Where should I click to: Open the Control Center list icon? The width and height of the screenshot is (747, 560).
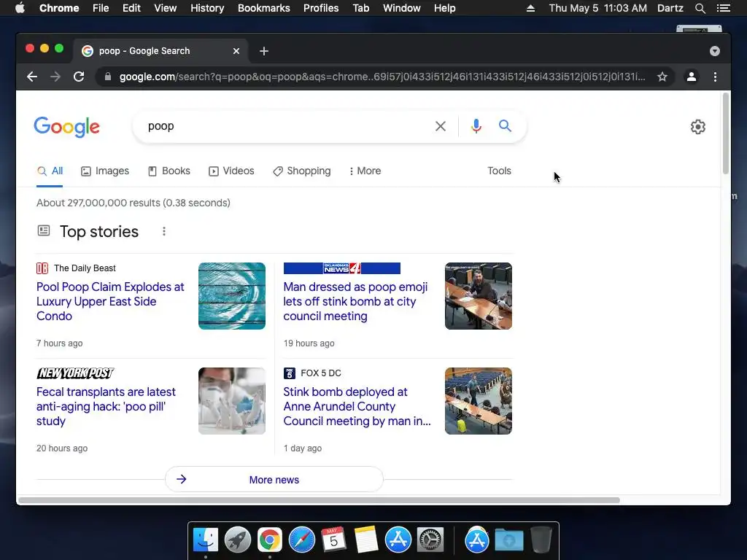tap(723, 8)
